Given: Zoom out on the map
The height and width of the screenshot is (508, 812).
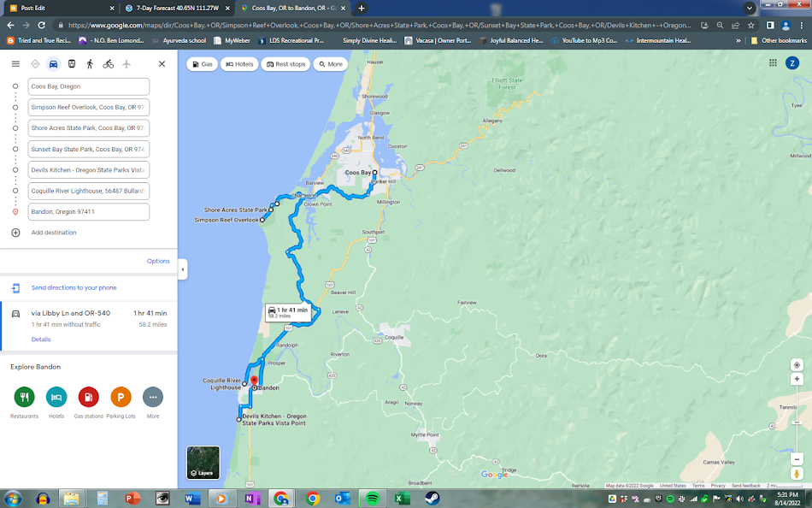Looking at the screenshot, I should 797,459.
